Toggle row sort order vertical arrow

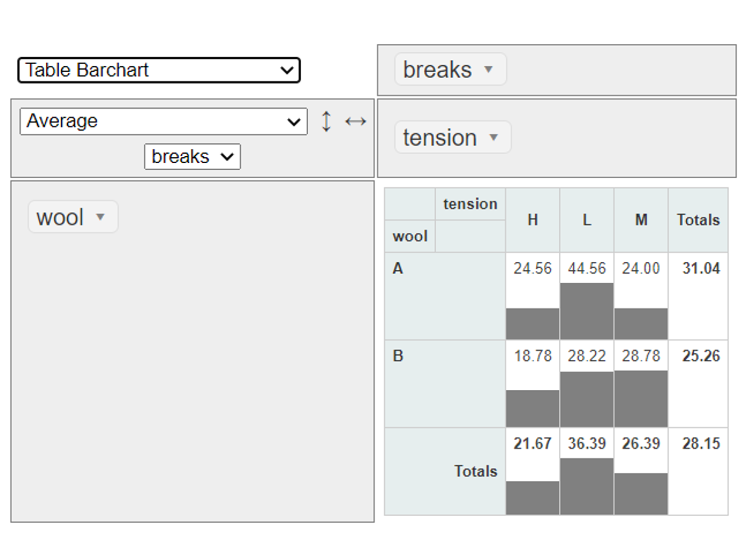pyautogui.click(x=326, y=121)
